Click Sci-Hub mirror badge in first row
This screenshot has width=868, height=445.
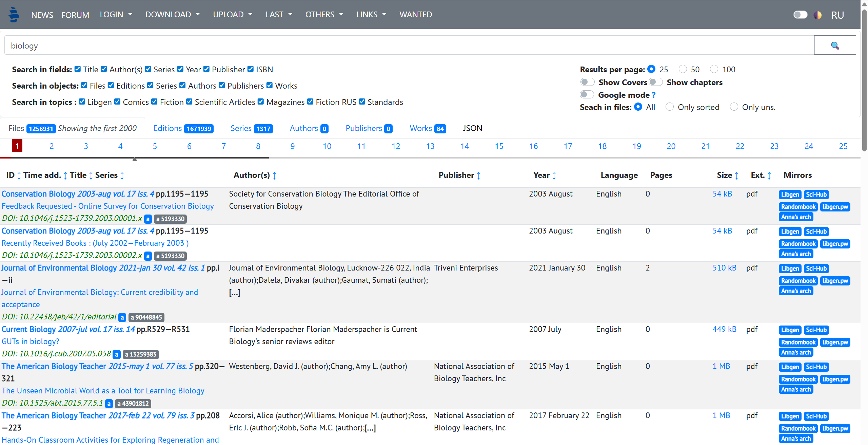tap(816, 194)
